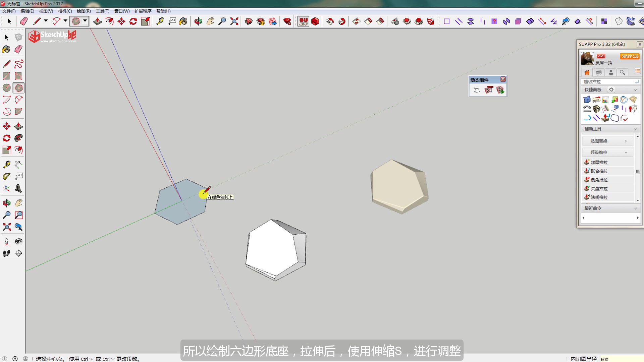Activate the Tape Measure tool in left toolbar
The image size is (644, 362).
6,164
